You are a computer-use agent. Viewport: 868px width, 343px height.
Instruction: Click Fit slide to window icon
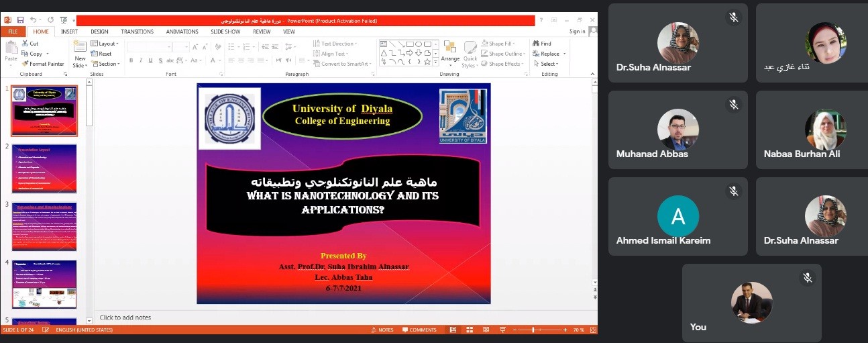point(592,330)
